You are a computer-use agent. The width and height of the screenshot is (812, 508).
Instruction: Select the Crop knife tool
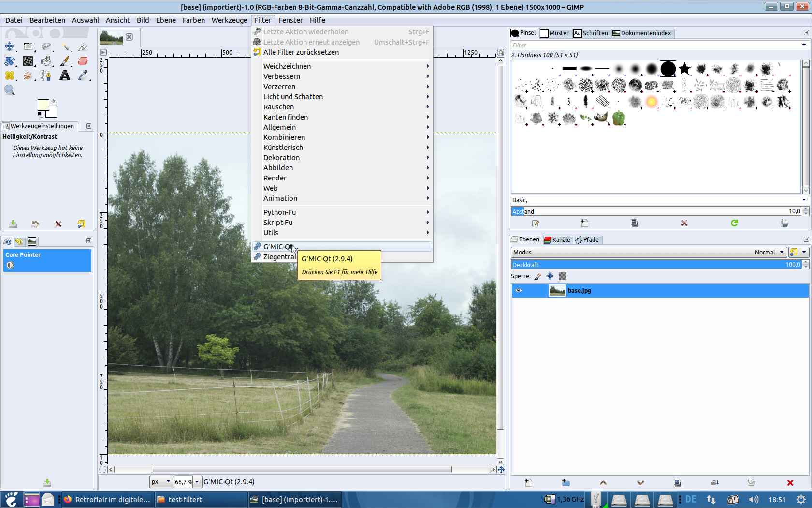[83, 46]
